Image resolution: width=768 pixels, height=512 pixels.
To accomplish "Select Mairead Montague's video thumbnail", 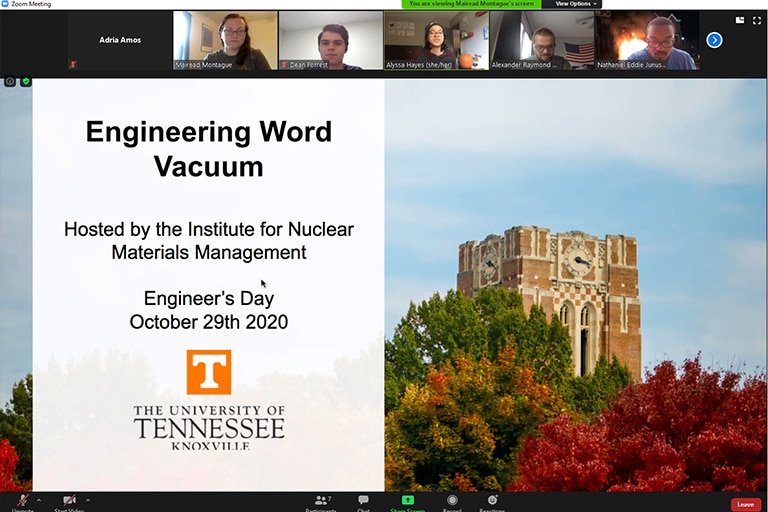I will [225, 40].
